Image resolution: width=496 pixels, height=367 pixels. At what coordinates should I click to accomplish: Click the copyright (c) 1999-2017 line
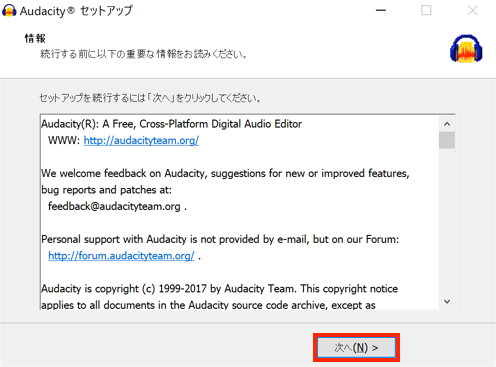pyautogui.click(x=219, y=289)
